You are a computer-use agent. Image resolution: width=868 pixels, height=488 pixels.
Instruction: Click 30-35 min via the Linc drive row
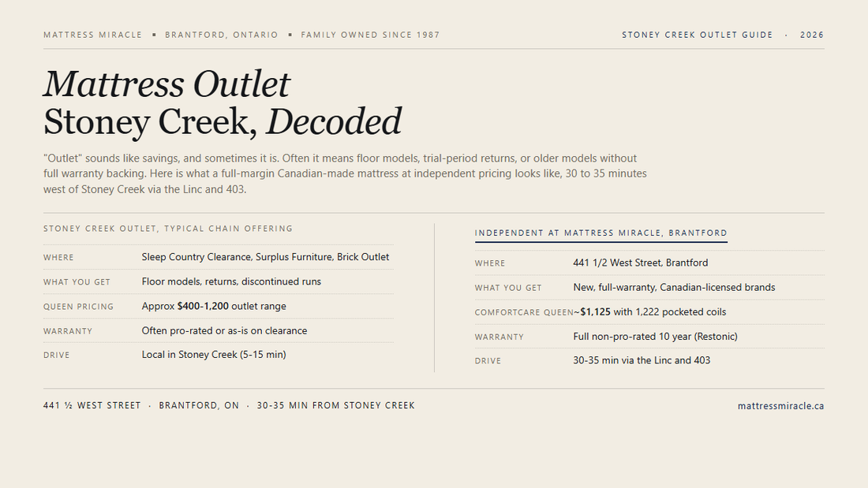tap(649, 361)
